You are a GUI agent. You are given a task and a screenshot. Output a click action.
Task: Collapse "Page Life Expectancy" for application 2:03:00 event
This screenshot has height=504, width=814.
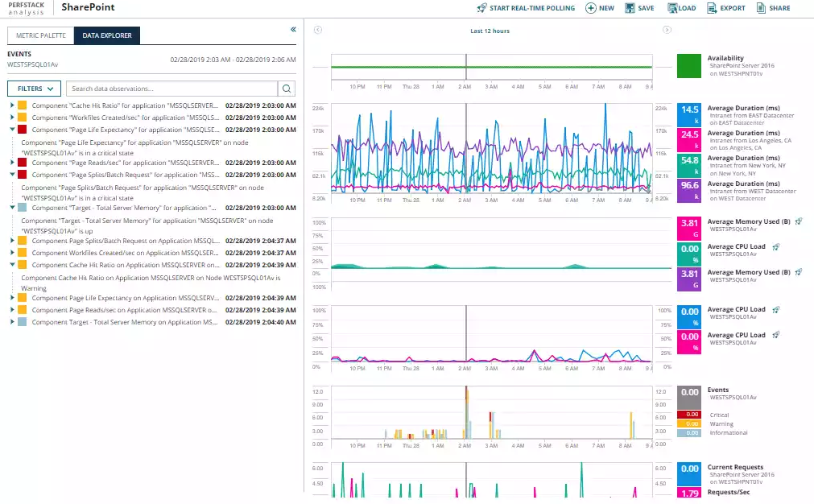12,130
